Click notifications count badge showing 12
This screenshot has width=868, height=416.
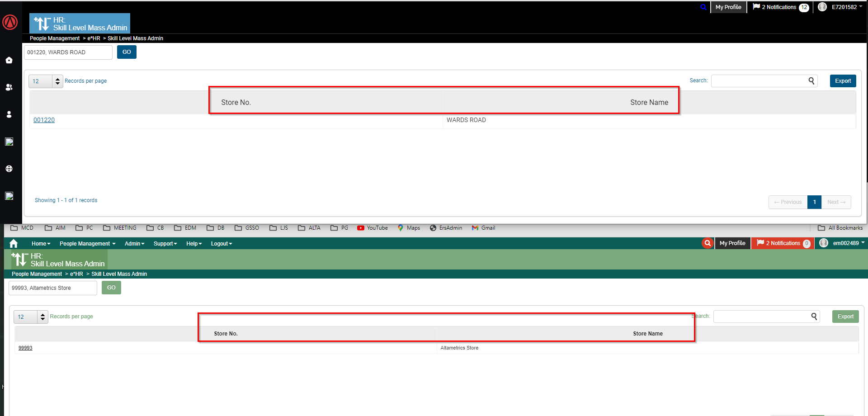pos(804,7)
